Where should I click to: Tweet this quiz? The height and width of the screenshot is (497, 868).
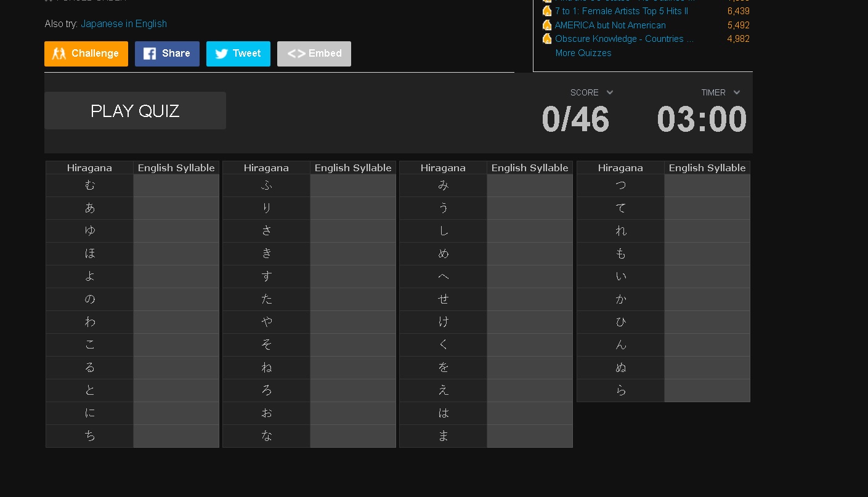pyautogui.click(x=238, y=54)
